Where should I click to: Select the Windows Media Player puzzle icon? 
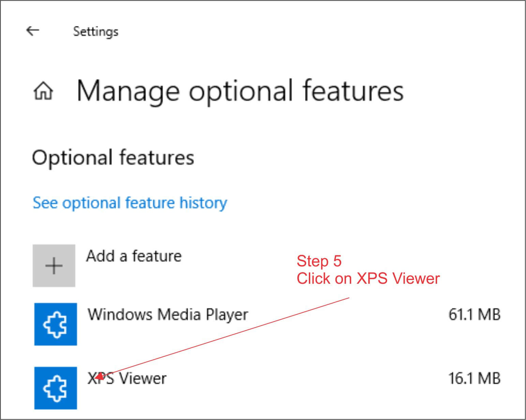click(56, 324)
